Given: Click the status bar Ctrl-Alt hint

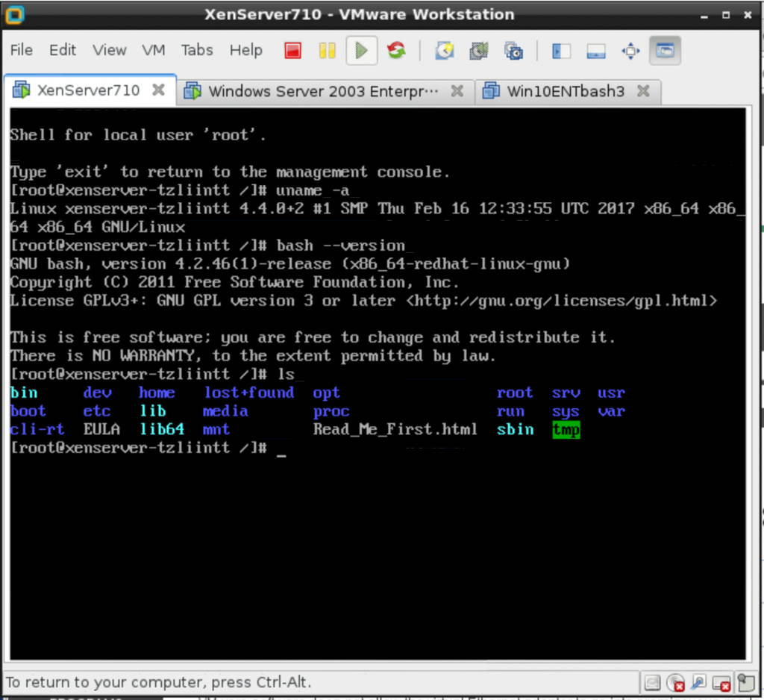Looking at the screenshot, I should (158, 682).
